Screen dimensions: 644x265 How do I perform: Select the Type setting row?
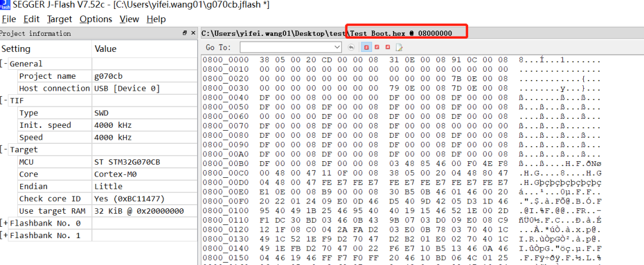98,113
